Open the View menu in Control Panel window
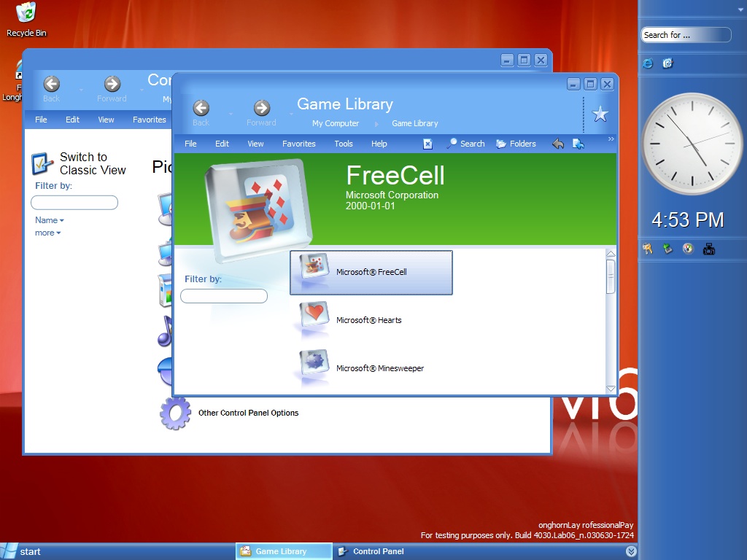Screen dimensions: 747x560 click(106, 120)
